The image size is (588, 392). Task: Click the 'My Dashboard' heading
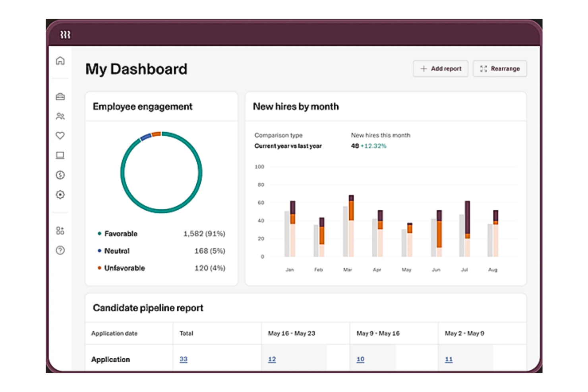[136, 69]
